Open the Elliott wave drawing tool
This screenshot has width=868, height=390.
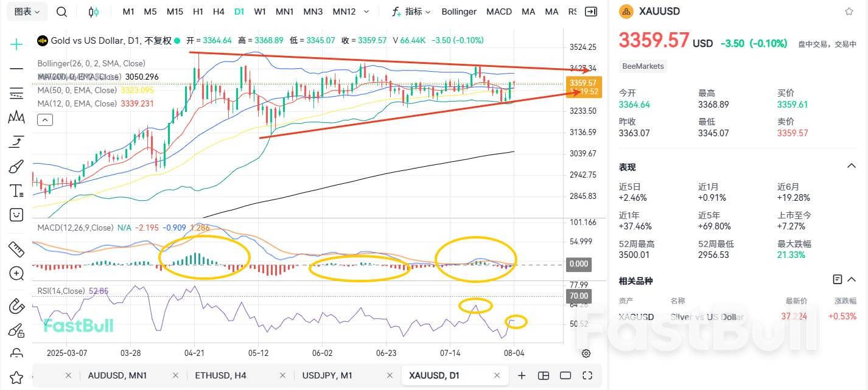16,117
